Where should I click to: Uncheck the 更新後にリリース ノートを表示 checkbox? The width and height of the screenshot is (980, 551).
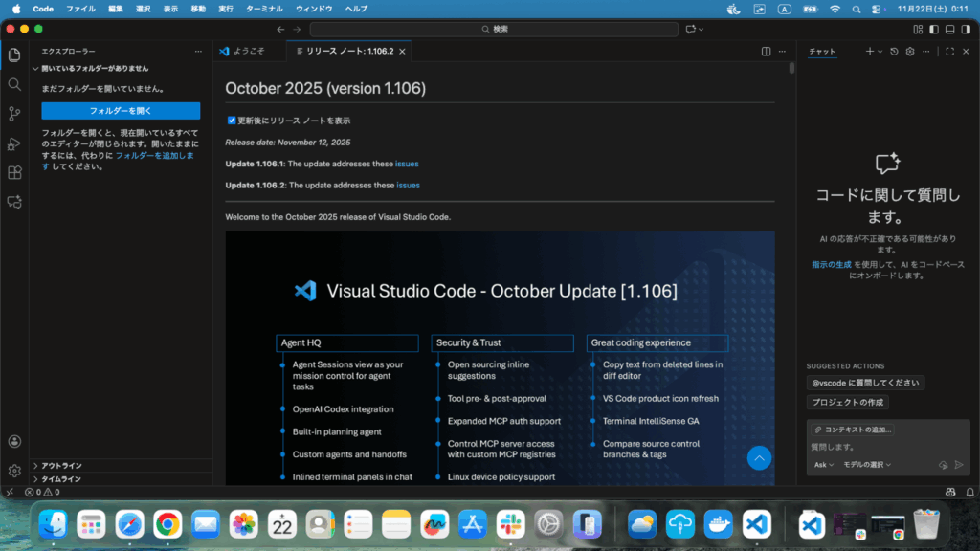point(232,121)
